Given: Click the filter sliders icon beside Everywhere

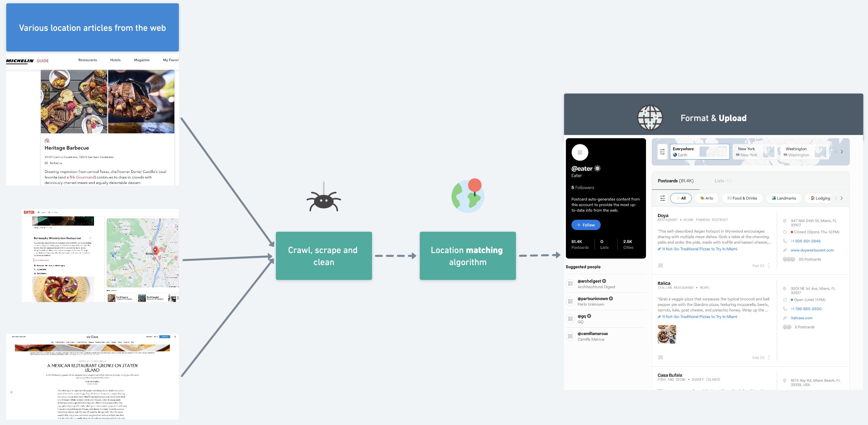Looking at the screenshot, I should [x=662, y=152].
